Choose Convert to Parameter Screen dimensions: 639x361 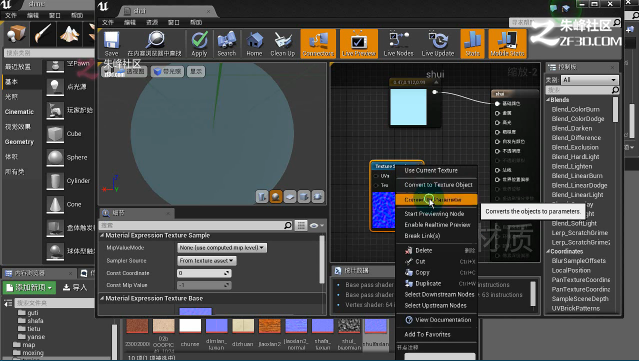[x=436, y=200]
